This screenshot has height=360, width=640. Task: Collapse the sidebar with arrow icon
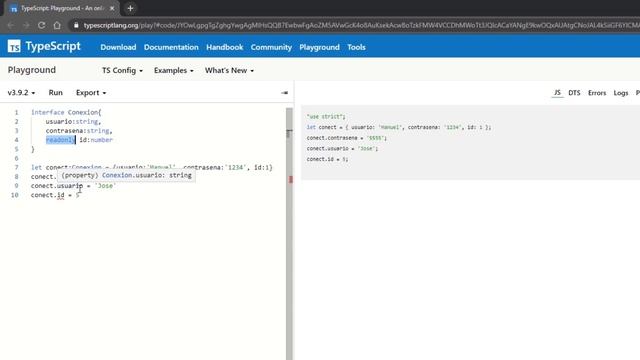[x=284, y=93]
